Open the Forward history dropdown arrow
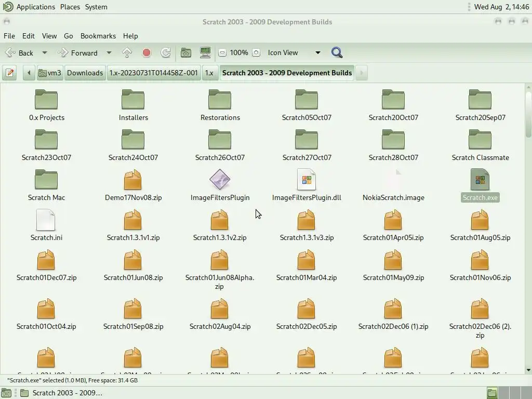Image resolution: width=532 pixels, height=399 pixels. pyautogui.click(x=109, y=52)
